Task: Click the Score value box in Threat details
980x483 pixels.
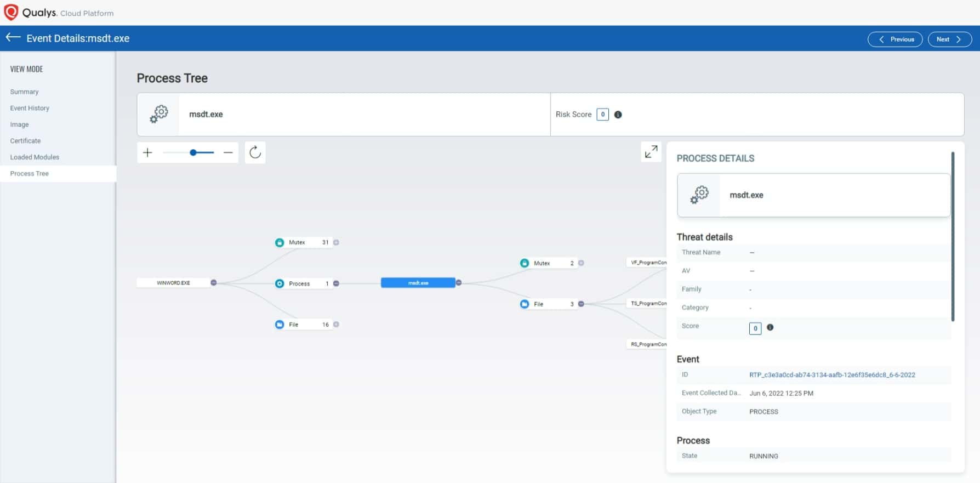Action: click(x=755, y=328)
